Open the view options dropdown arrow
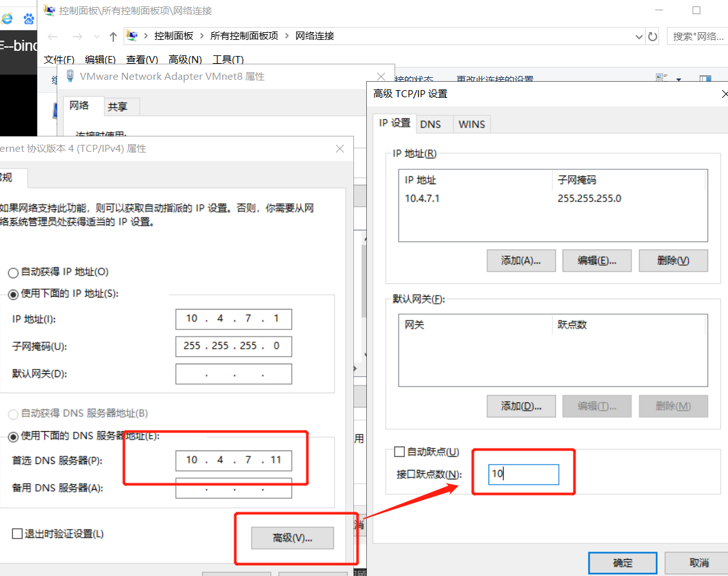The width and height of the screenshot is (728, 576). (678, 79)
